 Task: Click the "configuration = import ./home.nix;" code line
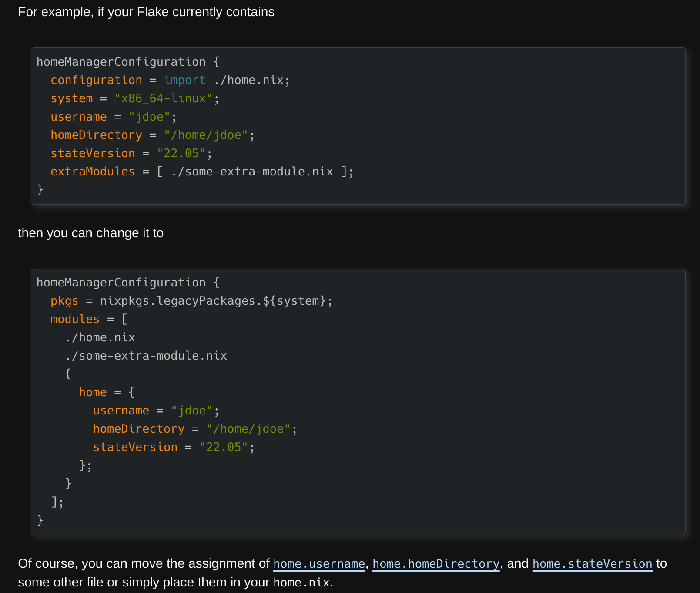tap(170, 80)
